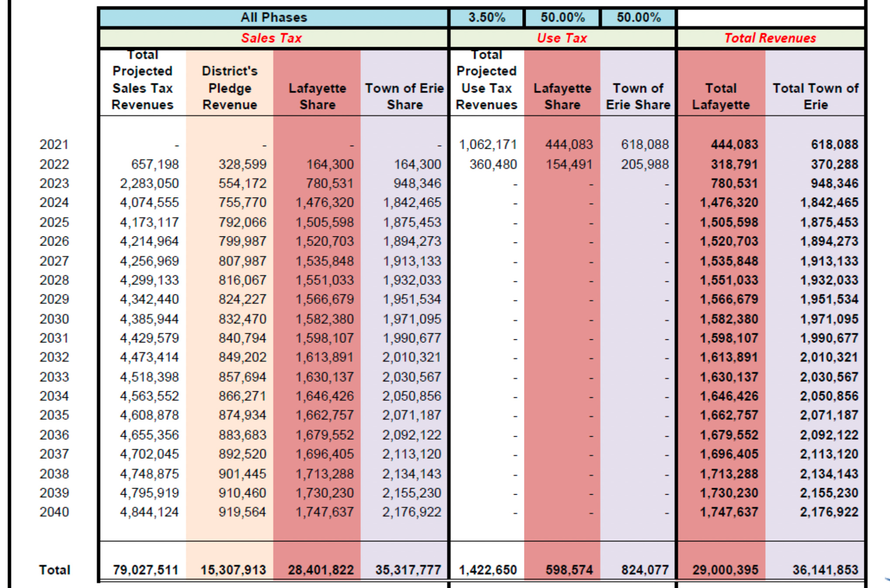Select the 'Total Town of Erie' column header
Screen dimensions: 890x588
815,96
